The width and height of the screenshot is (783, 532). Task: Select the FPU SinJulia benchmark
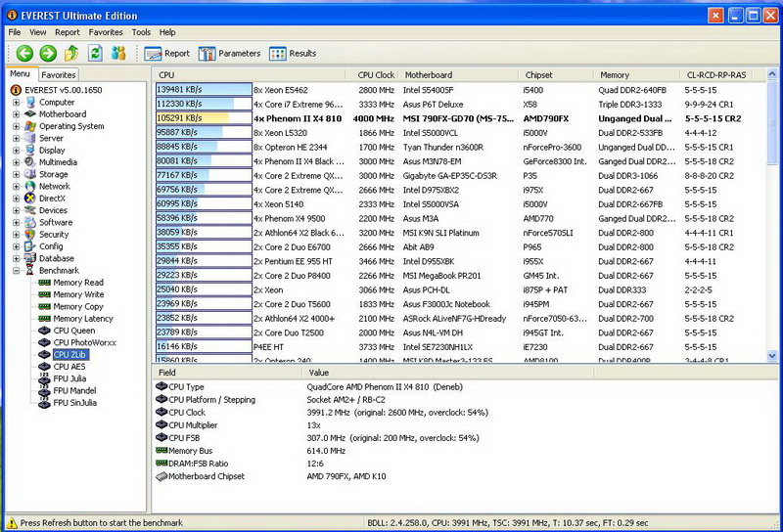[75, 403]
